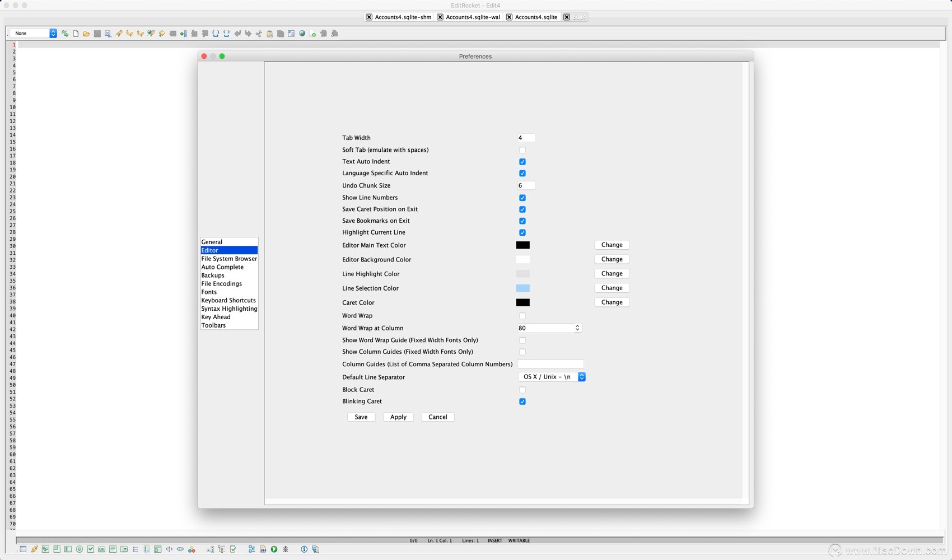Click the bug debug icon
The width and height of the screenshot is (952, 560).
point(286,549)
